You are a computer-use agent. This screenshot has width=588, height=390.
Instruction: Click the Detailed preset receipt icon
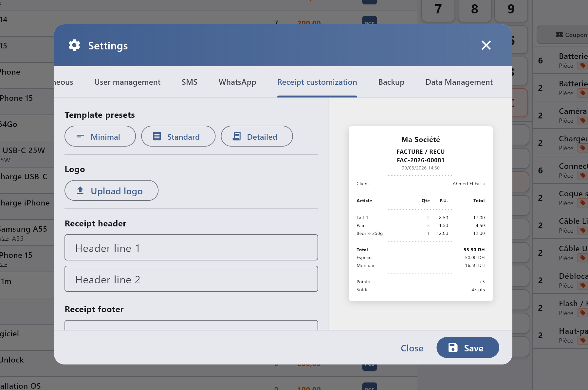[237, 136]
